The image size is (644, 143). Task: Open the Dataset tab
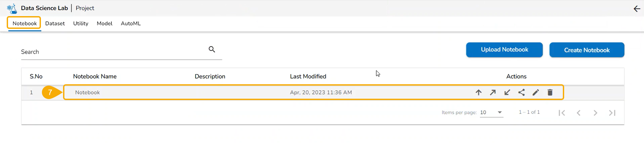click(x=55, y=23)
